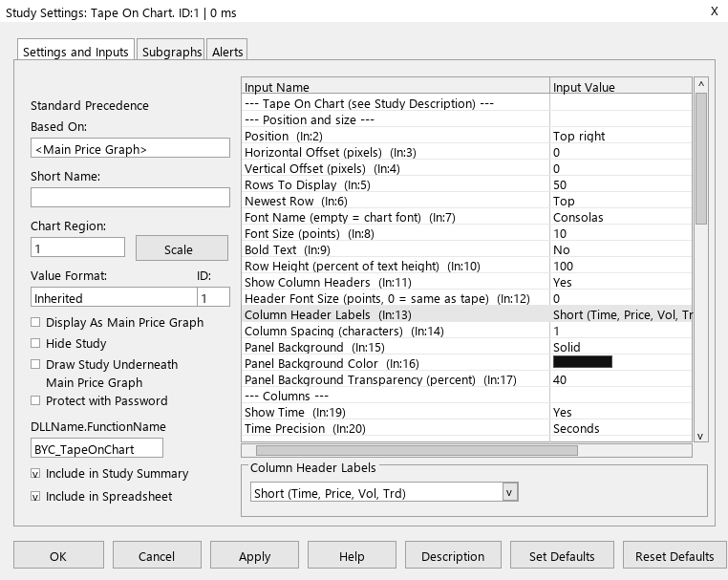
Task: Close the Study Settings dialog
Action: [x=714, y=11]
